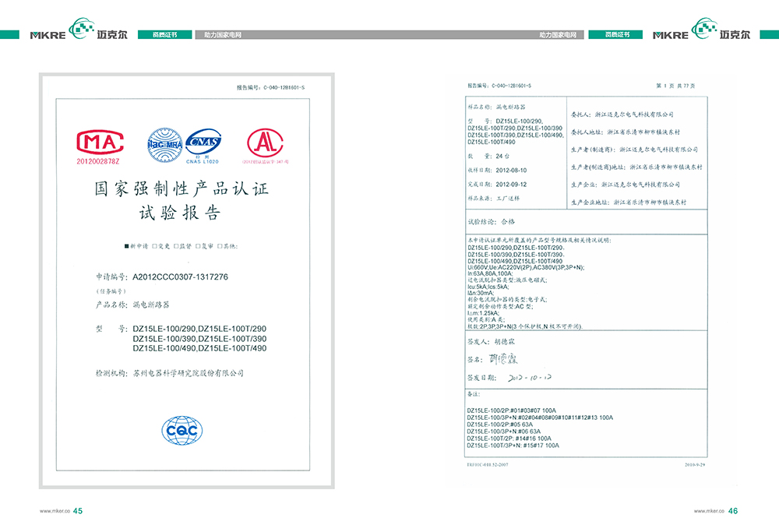
Task: Click the testing body 苏州电器科学研究院股份有限公司
Action: tap(189, 373)
